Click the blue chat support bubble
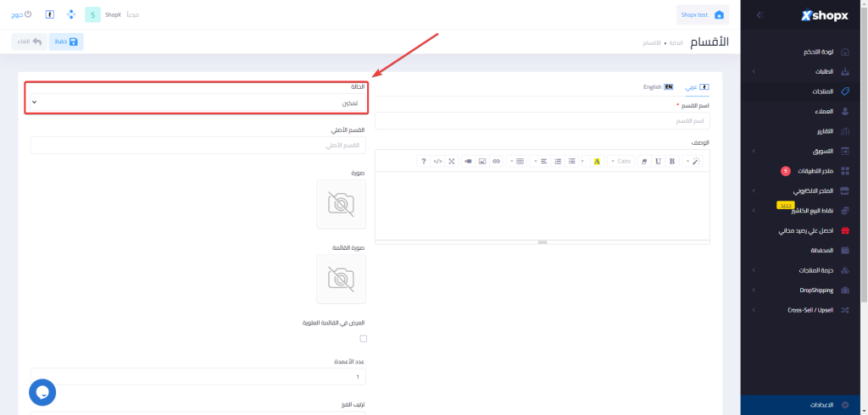The width and height of the screenshot is (868, 415). (42, 392)
